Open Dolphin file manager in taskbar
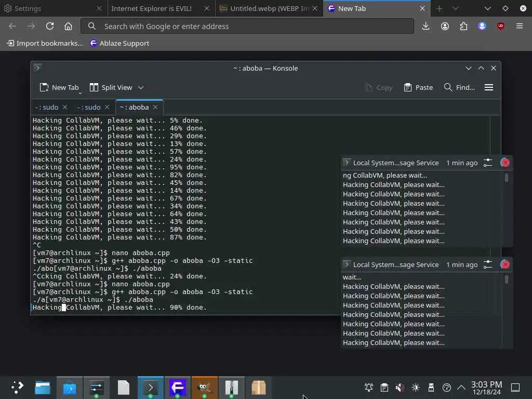Viewport: 532px width, 399px height. (43, 388)
